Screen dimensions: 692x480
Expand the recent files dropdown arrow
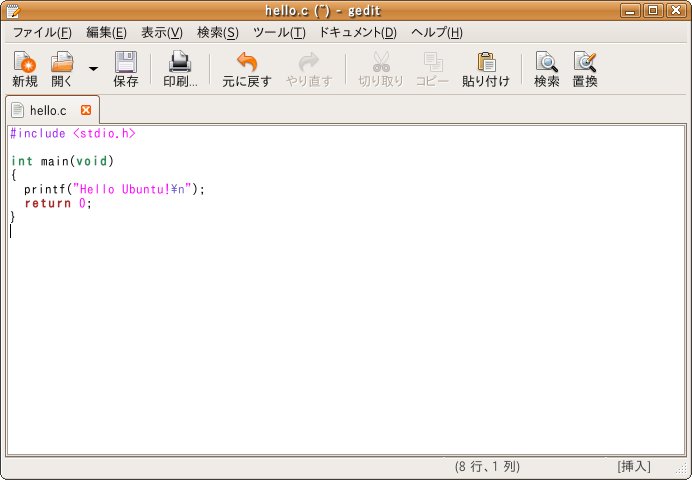pos(93,69)
